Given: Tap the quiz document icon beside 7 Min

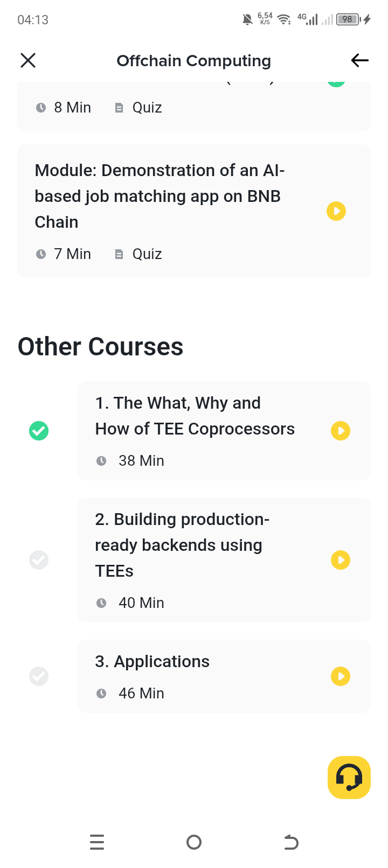Looking at the screenshot, I should point(119,254).
